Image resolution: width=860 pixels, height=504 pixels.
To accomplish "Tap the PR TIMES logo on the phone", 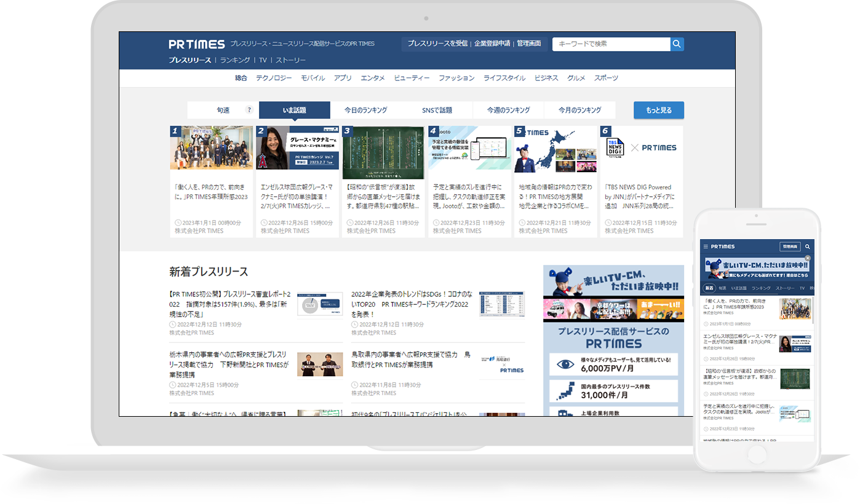I will point(723,246).
